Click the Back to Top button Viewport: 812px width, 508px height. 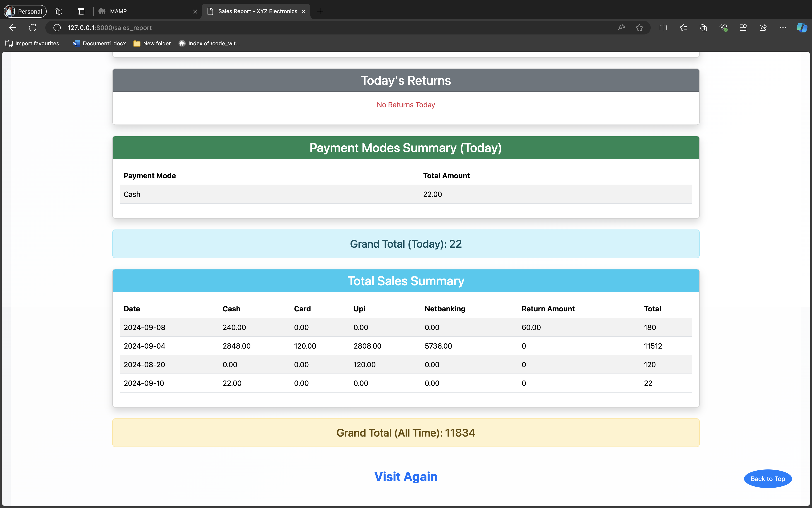pos(768,479)
